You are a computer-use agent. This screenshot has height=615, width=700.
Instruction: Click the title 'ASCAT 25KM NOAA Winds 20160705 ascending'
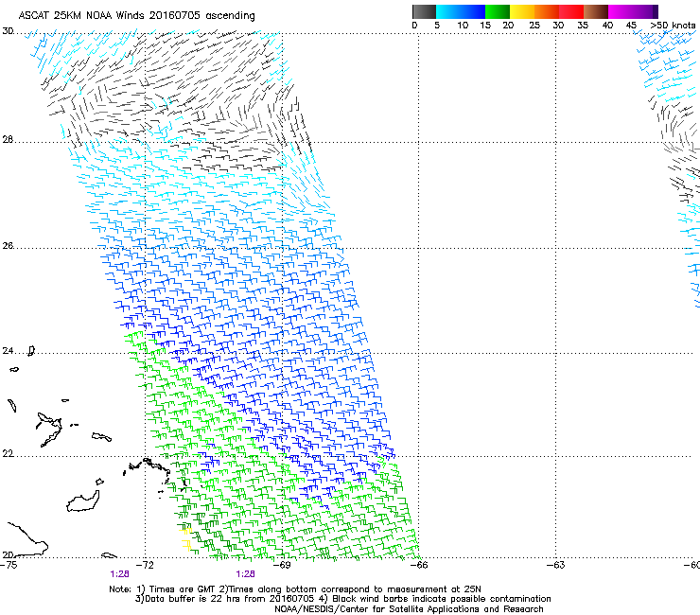coord(136,16)
